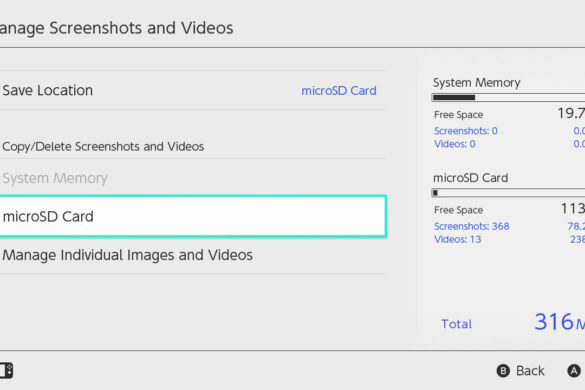Image resolution: width=585 pixels, height=390 pixels.
Task: Open Manage Individual Images and Videos
Action: pos(128,255)
